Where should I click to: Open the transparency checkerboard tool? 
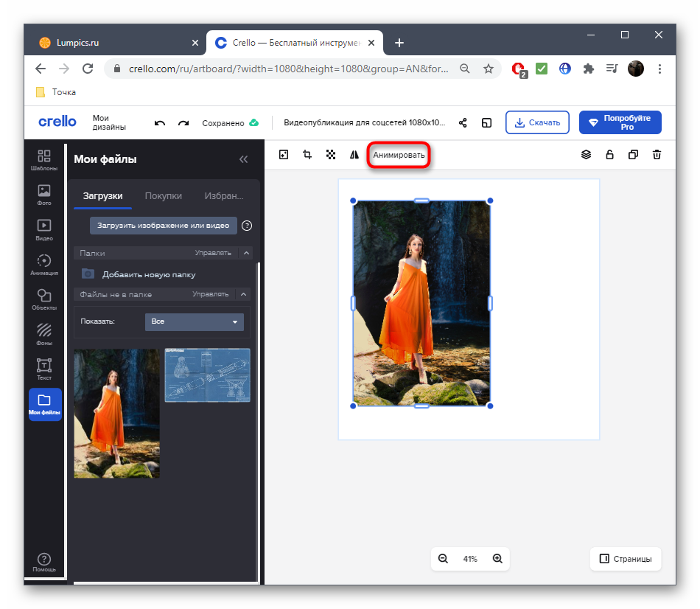point(331,155)
